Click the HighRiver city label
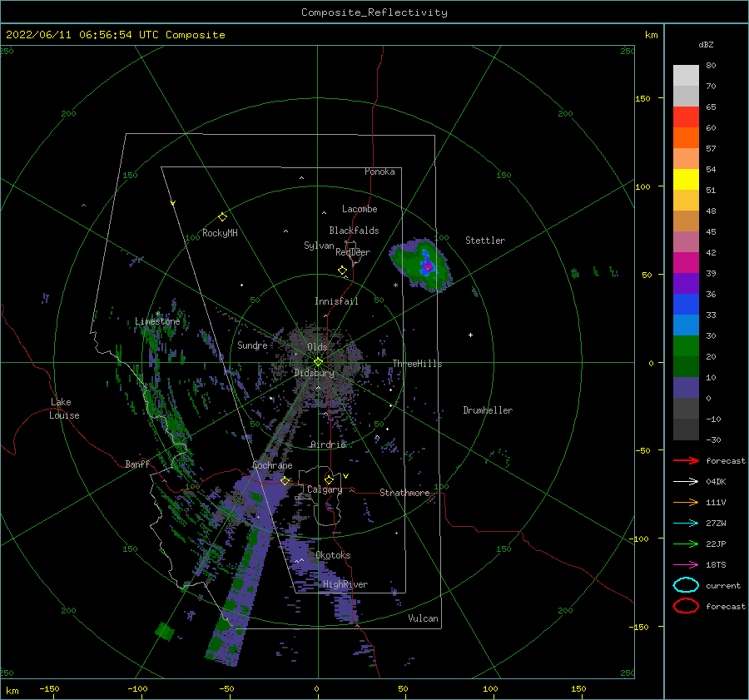Viewport: 749px width, 700px height. point(345,584)
